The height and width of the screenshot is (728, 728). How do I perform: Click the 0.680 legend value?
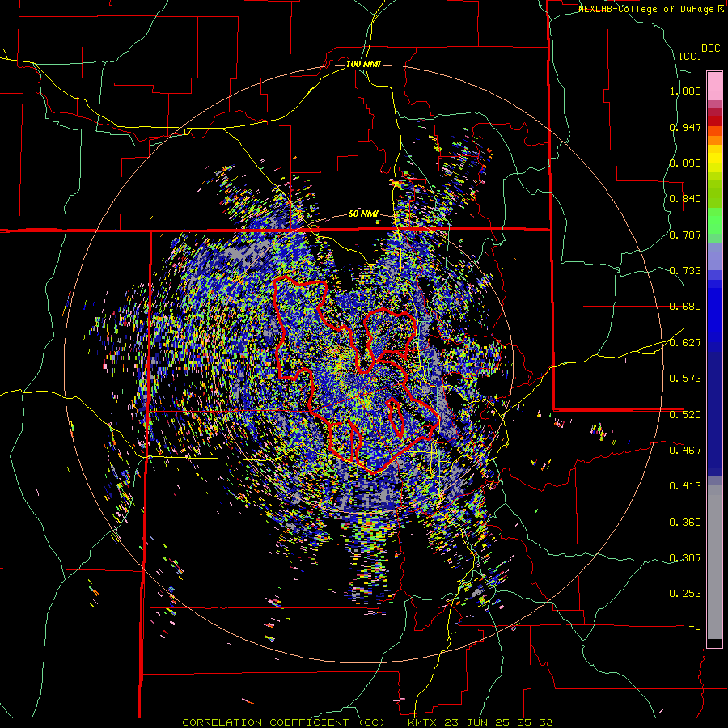pos(685,307)
